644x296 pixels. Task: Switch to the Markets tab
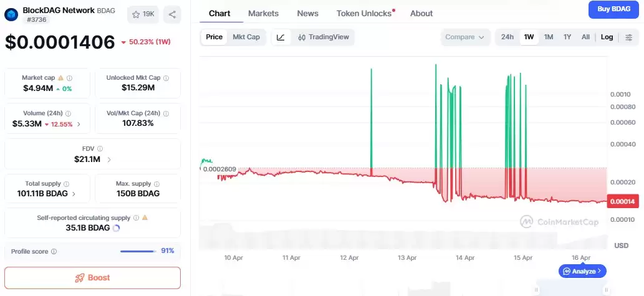pyautogui.click(x=263, y=13)
